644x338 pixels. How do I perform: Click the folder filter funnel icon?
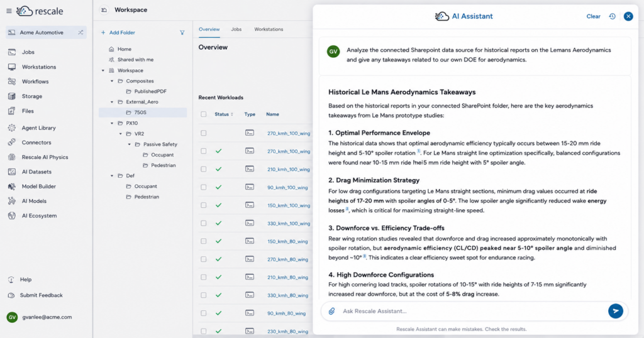click(x=182, y=33)
